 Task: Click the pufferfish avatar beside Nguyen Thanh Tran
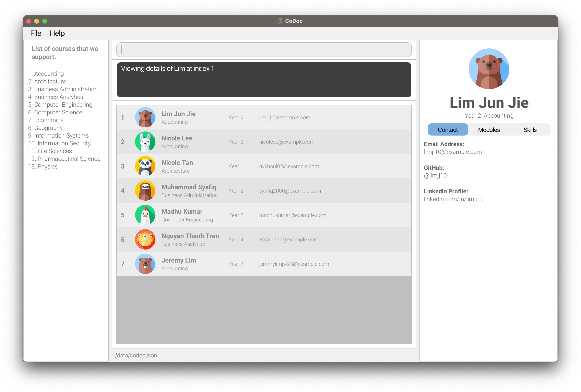tap(145, 239)
